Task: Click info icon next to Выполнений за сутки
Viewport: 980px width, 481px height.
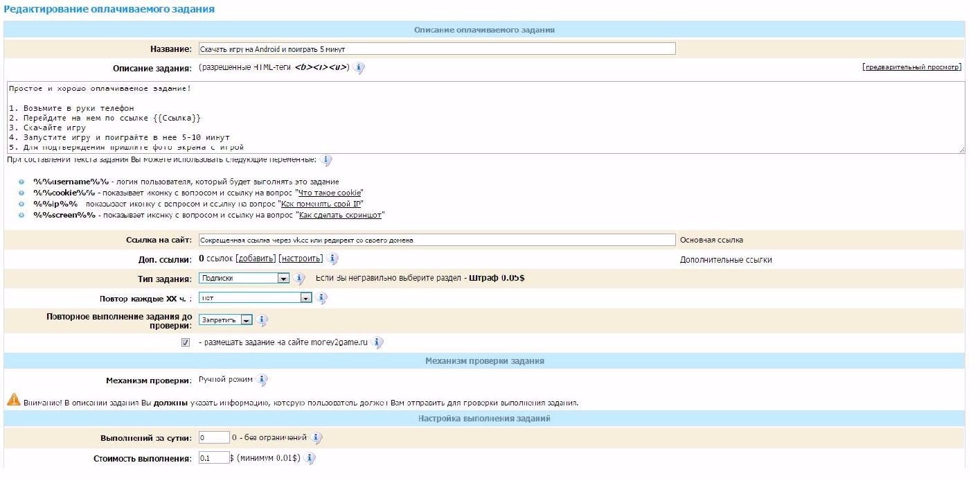Action: [x=317, y=438]
